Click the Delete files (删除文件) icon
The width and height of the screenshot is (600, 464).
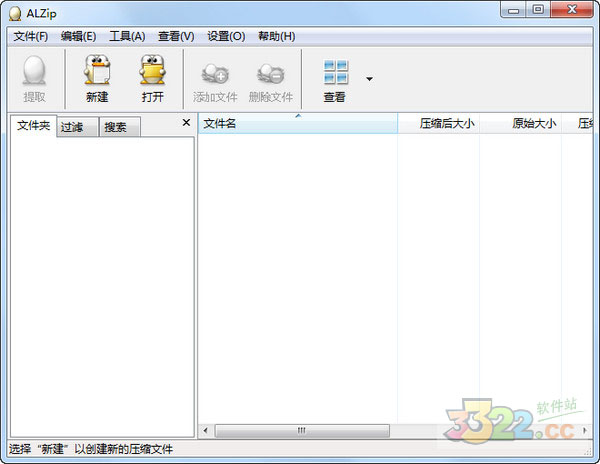click(271, 73)
